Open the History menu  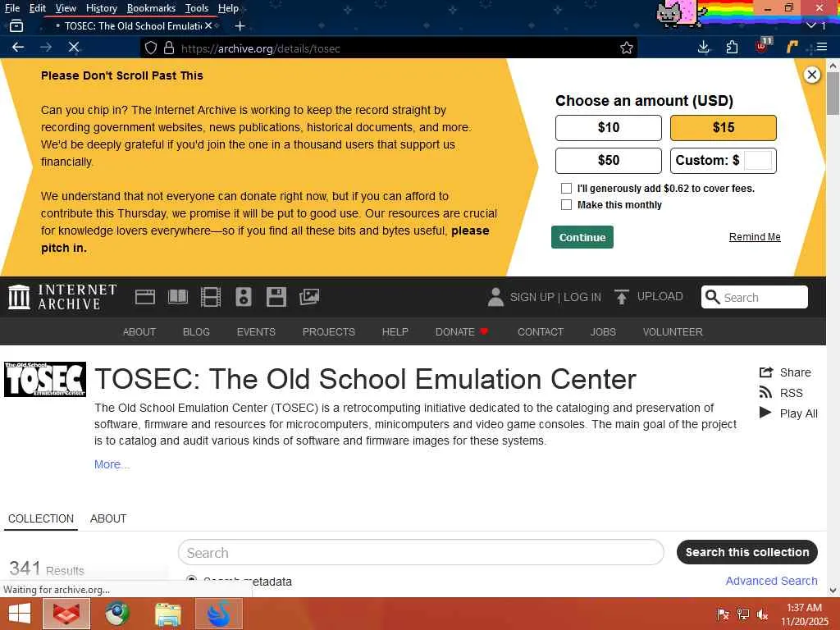click(x=101, y=8)
